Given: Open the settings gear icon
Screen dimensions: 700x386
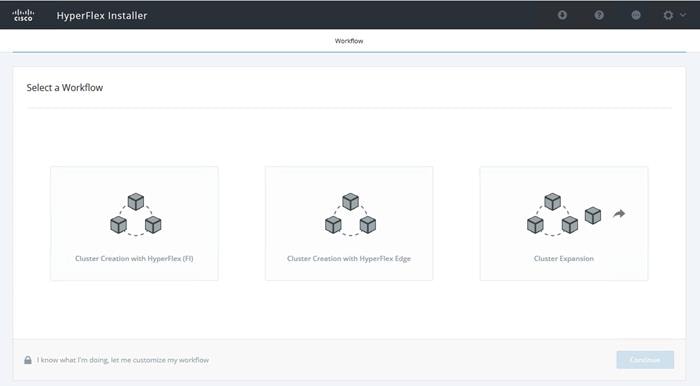Looking at the screenshot, I should pos(668,15).
